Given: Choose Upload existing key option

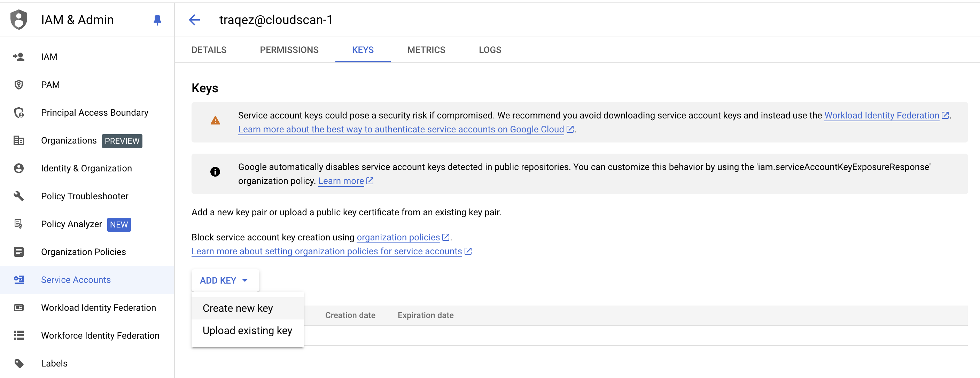Looking at the screenshot, I should [x=247, y=330].
